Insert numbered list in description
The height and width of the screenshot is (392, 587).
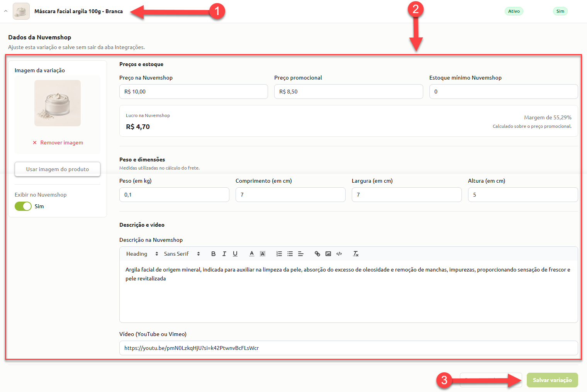coord(279,254)
